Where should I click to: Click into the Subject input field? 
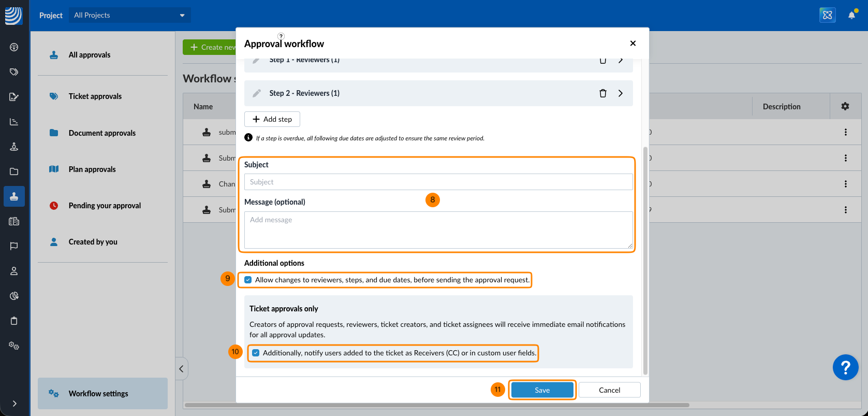click(x=438, y=182)
